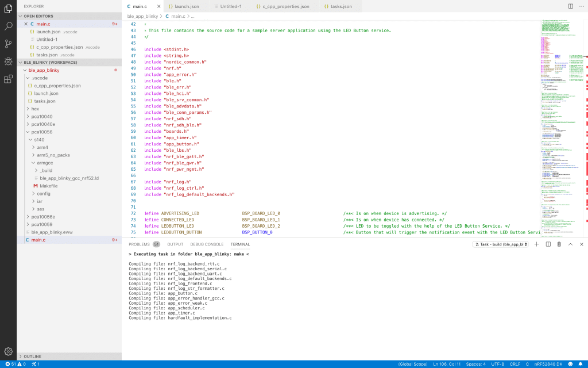This screenshot has width=588, height=368.
Task: Close the main.c editor tab
Action: pyautogui.click(x=158, y=6)
